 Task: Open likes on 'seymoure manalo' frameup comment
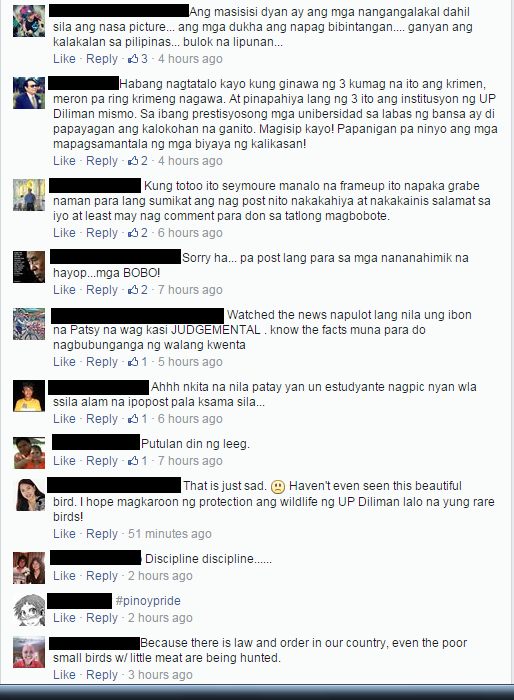138,233
